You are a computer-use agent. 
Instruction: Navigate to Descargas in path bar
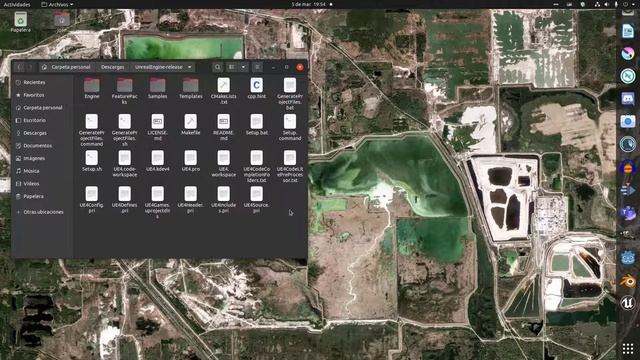coord(113,67)
